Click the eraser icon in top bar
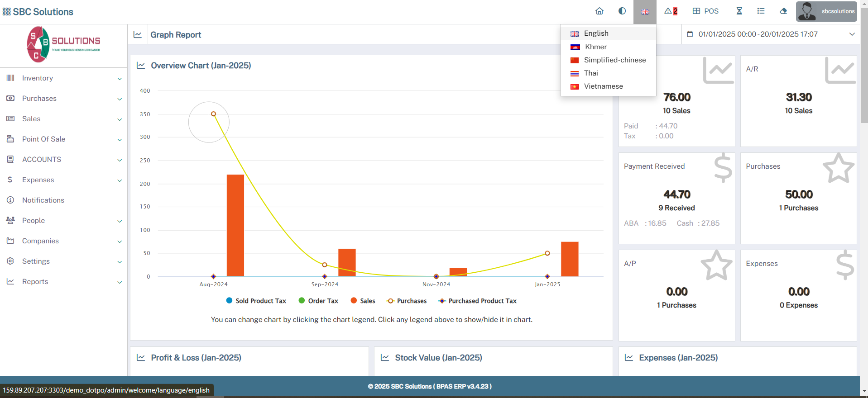Screen dimensions: 868x398 click(783, 11)
